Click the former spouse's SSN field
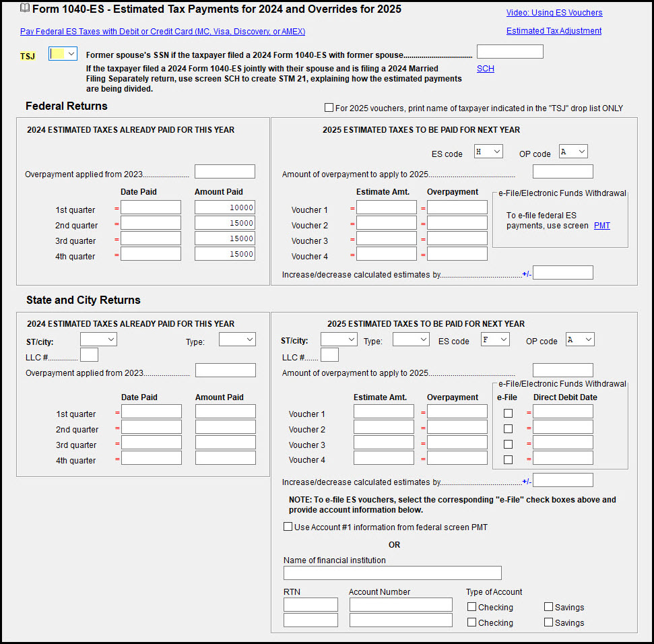The width and height of the screenshot is (654, 644). click(x=510, y=52)
